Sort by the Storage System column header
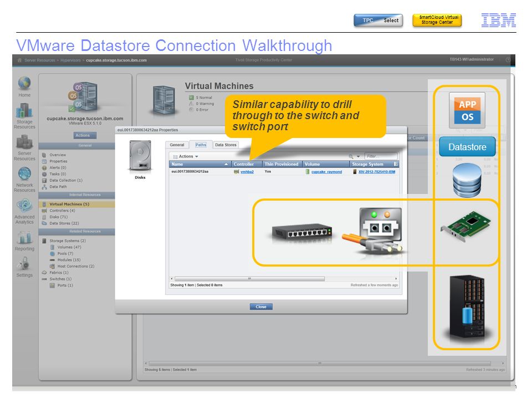 372,164
